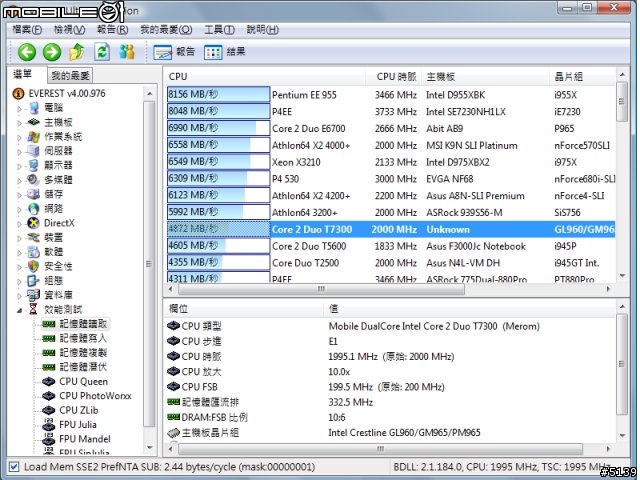Viewport: 640px width, 480px height.
Task: Switch to the 選單 tab
Action: pyautogui.click(x=22, y=74)
